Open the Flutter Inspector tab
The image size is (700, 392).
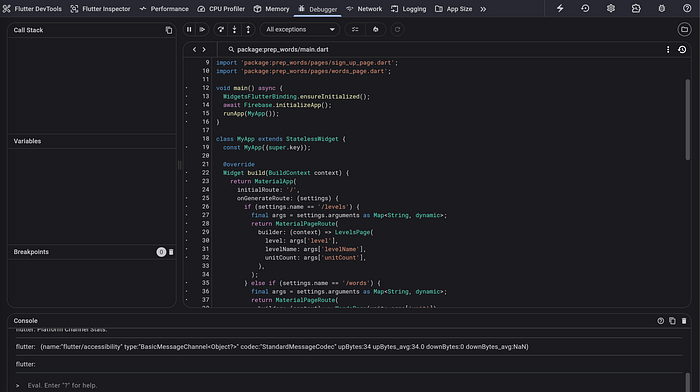coord(100,9)
